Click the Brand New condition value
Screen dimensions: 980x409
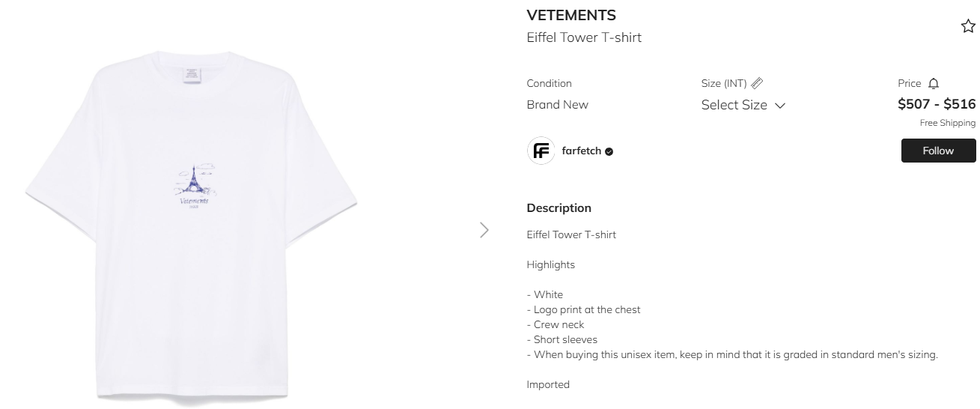click(x=558, y=104)
